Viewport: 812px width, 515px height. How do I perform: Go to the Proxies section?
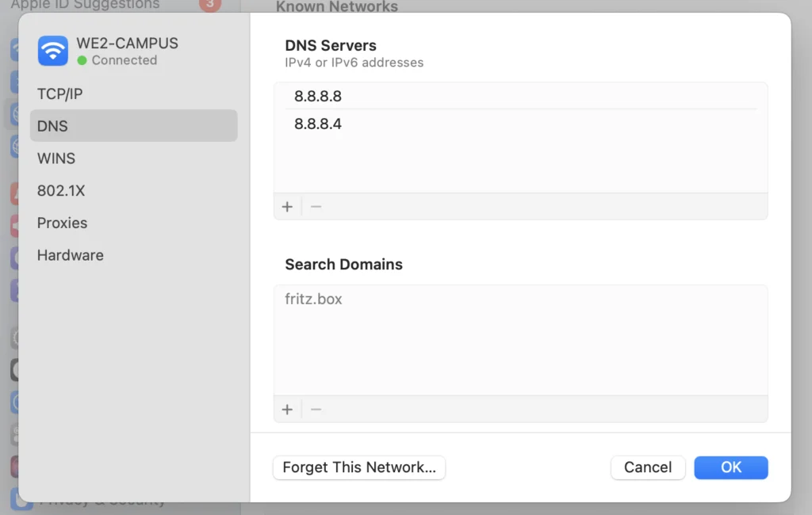point(133,223)
